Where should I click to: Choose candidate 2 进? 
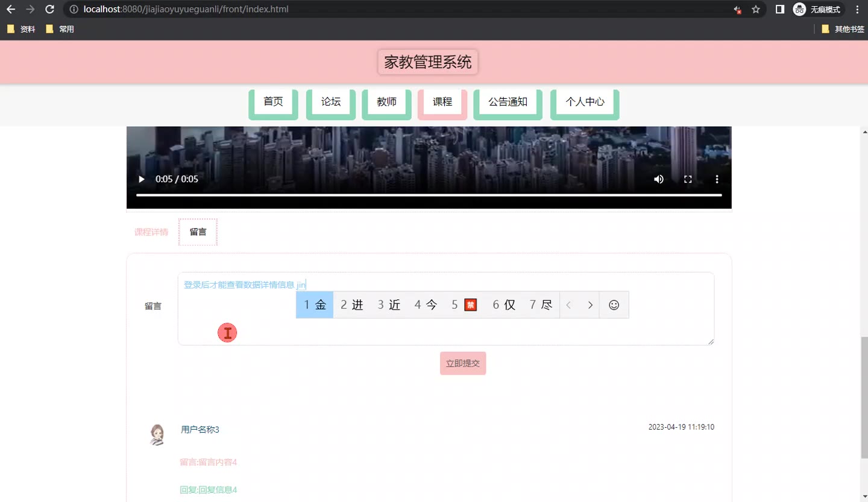[x=352, y=305]
